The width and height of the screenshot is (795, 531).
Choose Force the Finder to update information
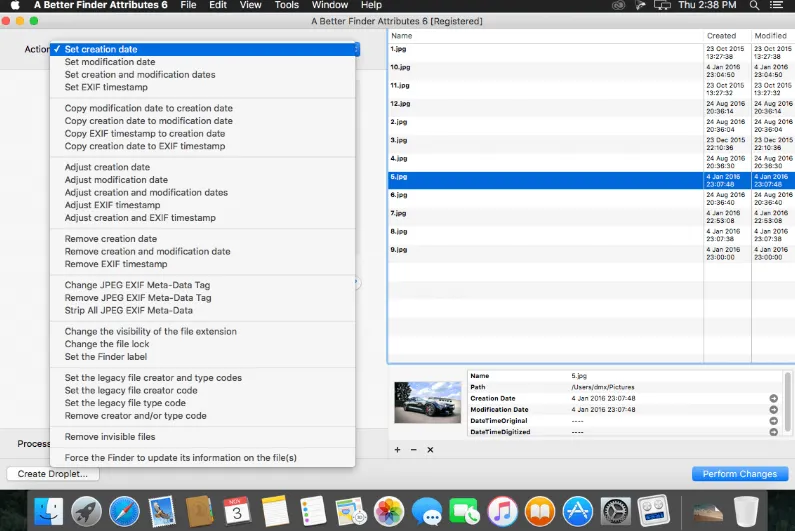pyautogui.click(x=203, y=457)
